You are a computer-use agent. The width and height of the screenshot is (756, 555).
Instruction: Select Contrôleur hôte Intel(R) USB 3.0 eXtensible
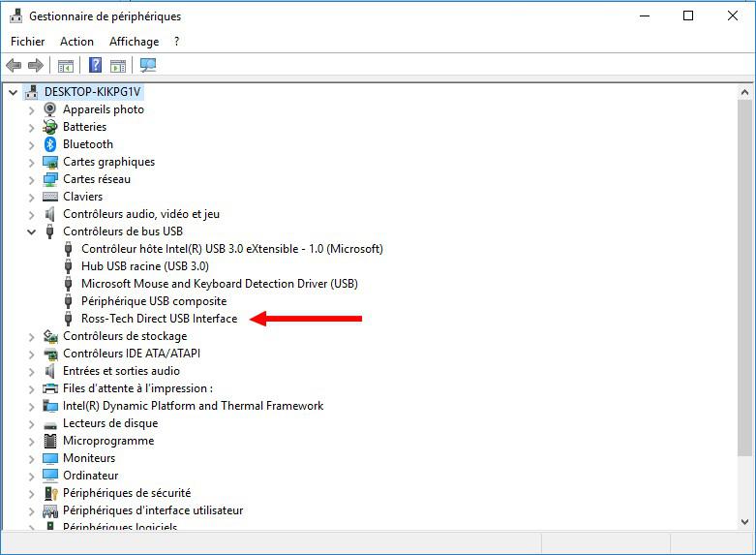click(x=232, y=249)
